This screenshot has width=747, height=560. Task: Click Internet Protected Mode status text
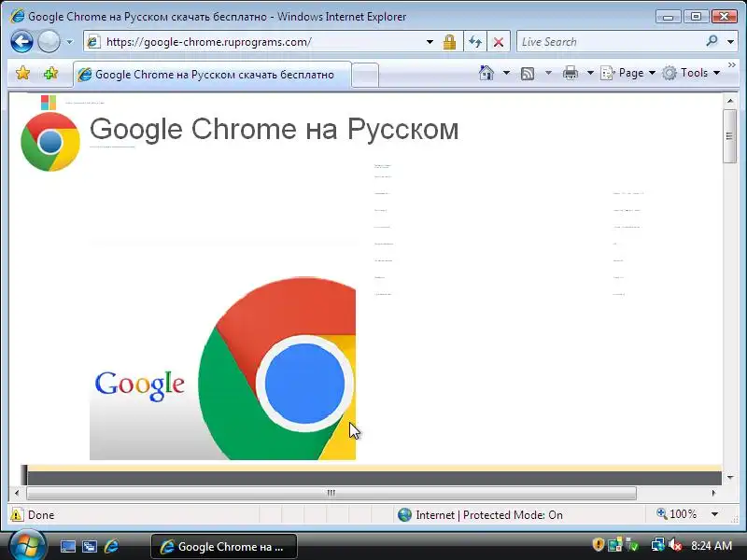[488, 515]
